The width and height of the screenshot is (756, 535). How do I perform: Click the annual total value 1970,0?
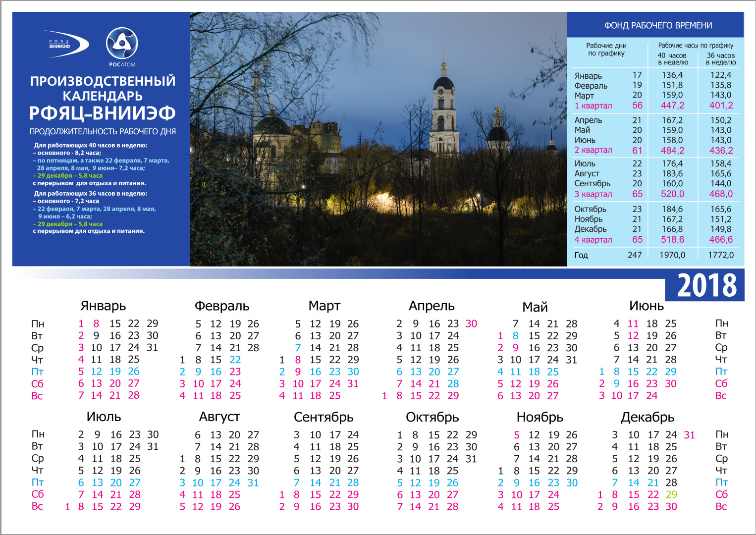tap(672, 255)
